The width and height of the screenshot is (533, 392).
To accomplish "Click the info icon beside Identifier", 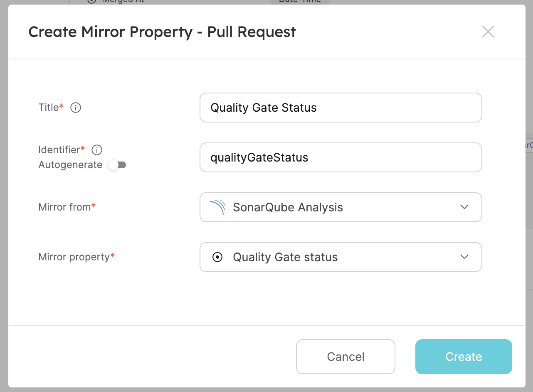I will (x=97, y=150).
